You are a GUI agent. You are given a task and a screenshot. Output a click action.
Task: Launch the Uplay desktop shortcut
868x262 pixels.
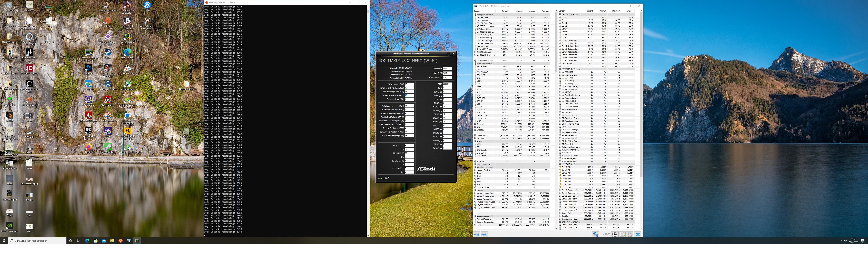[147, 7]
